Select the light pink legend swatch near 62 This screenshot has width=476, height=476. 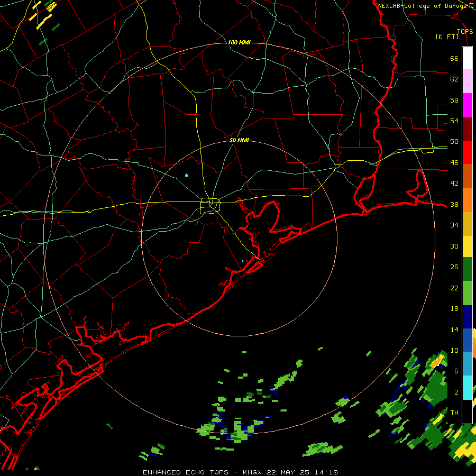pyautogui.click(x=467, y=81)
